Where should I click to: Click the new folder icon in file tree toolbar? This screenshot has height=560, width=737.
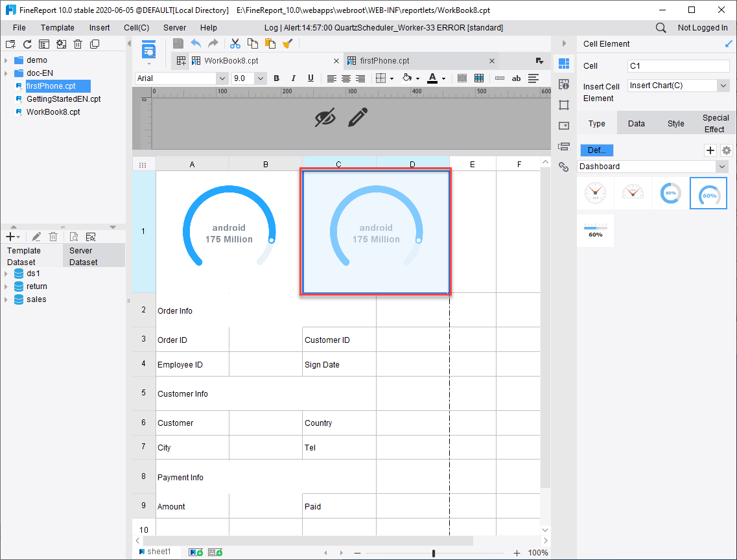pyautogui.click(x=10, y=44)
